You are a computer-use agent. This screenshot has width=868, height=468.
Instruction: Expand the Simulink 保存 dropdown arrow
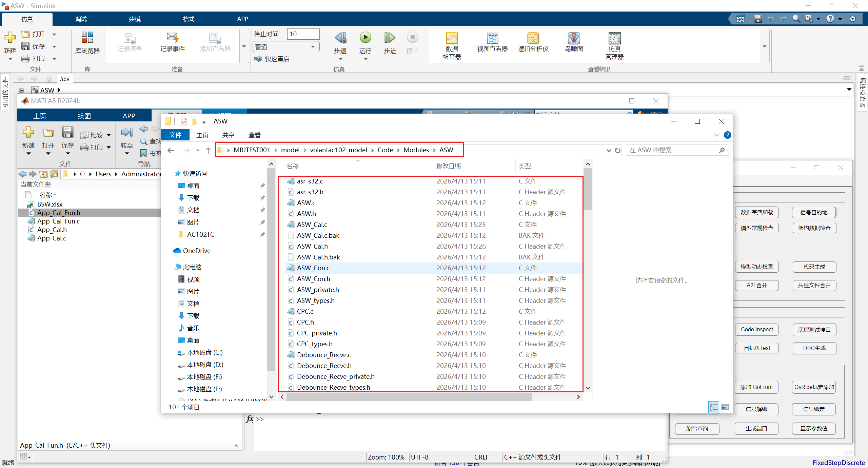click(x=54, y=46)
